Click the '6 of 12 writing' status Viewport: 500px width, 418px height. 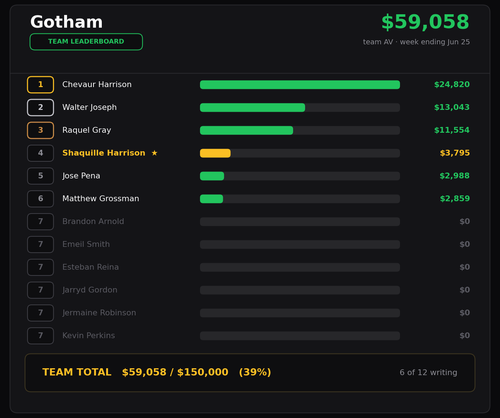428,373
